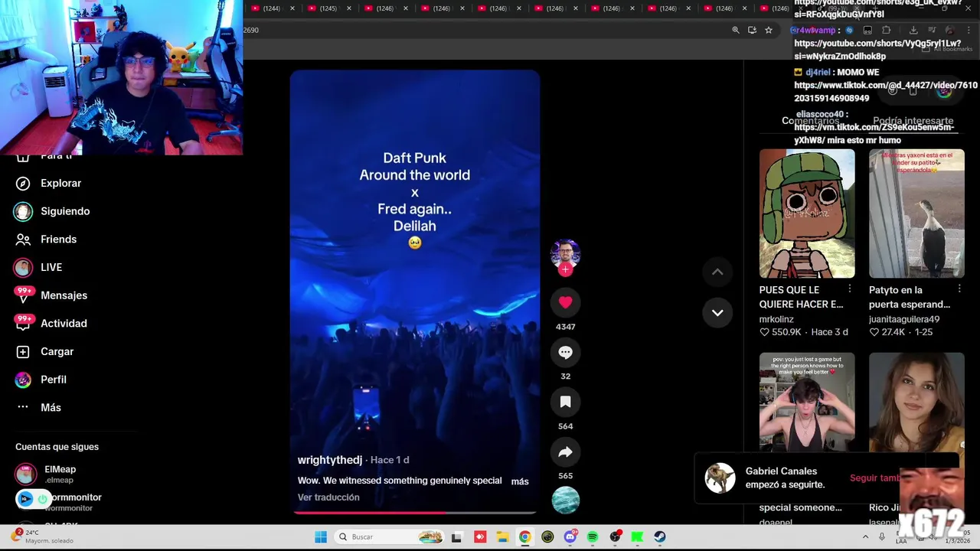Close the (1245) browser tab
Screen dimensions: 980x551
click(349, 8)
